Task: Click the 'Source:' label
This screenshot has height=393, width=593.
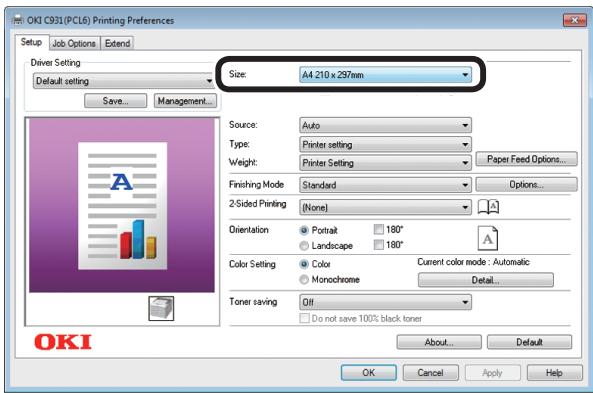Action: click(243, 124)
